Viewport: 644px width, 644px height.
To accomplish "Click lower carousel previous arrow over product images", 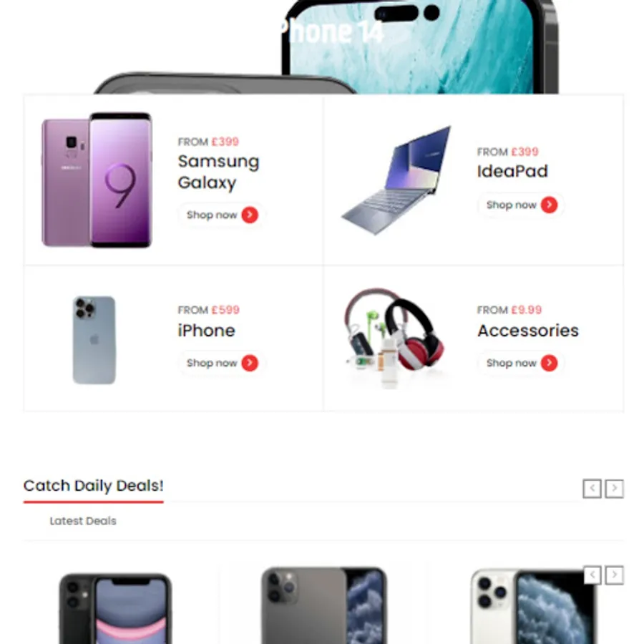I will [592, 575].
